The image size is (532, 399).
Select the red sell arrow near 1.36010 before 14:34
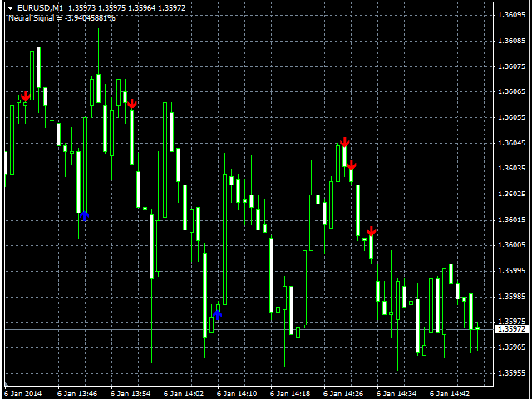tap(372, 231)
